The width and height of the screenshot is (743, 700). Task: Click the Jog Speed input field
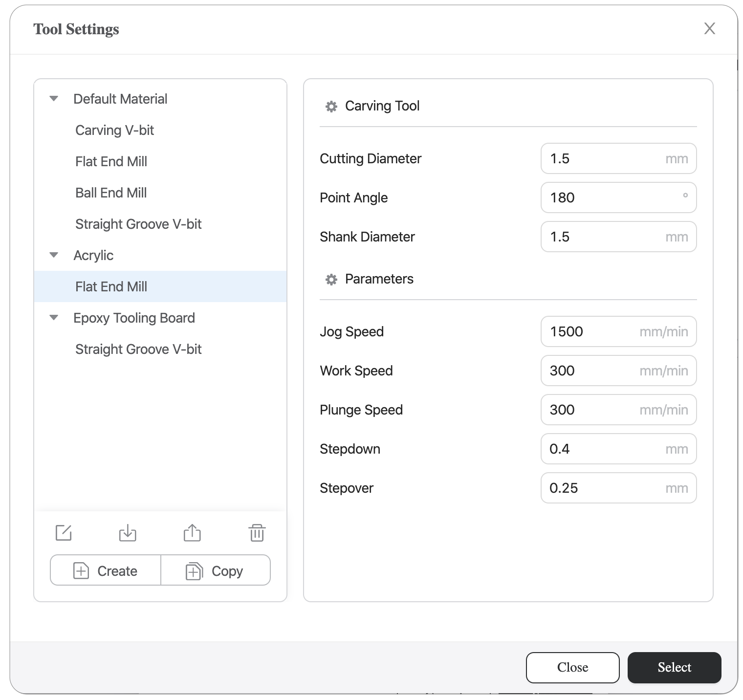[618, 331]
